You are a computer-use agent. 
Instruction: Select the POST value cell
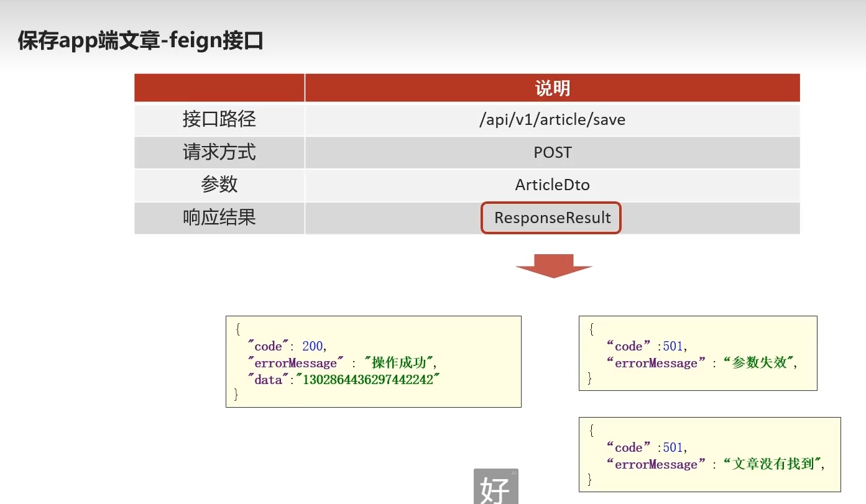click(552, 152)
